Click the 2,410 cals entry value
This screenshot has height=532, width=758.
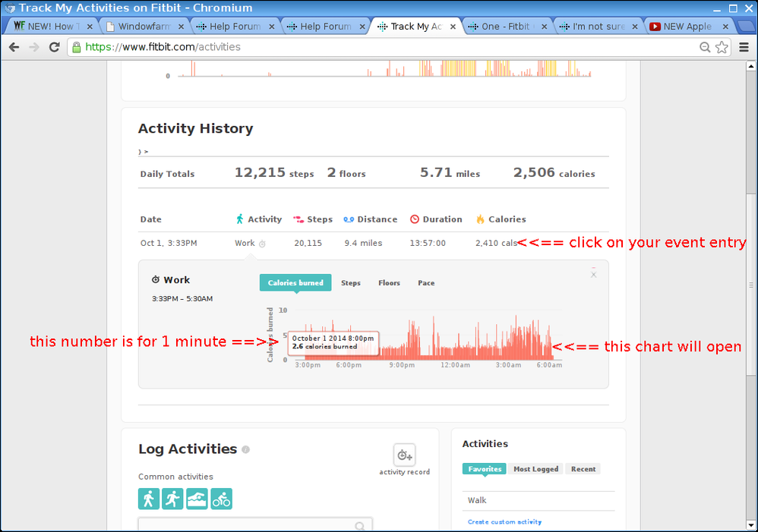pos(496,243)
